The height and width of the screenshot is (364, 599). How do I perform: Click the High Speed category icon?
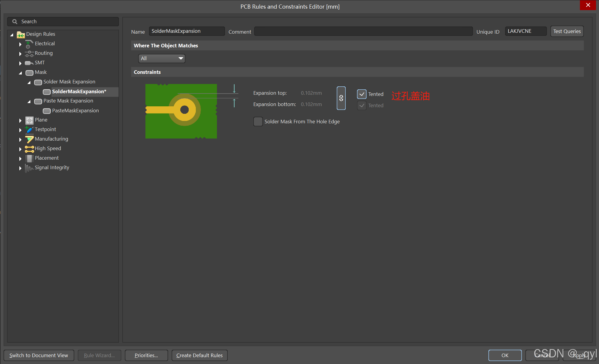pos(29,149)
